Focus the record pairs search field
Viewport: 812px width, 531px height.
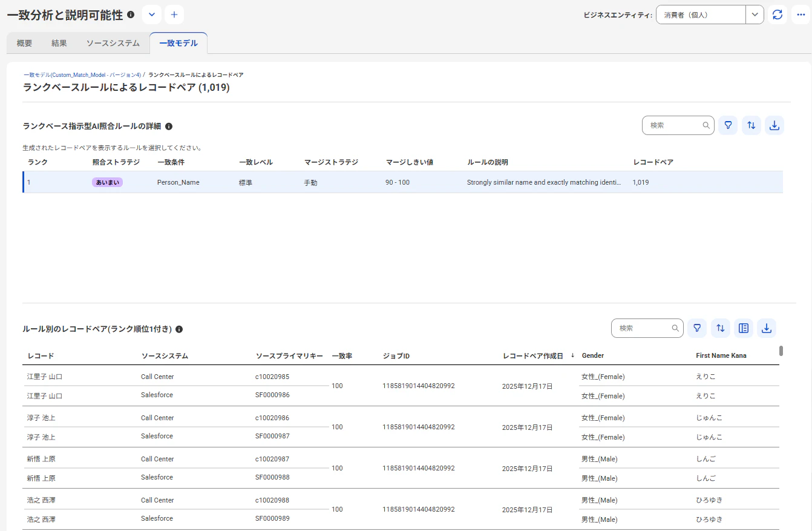647,328
